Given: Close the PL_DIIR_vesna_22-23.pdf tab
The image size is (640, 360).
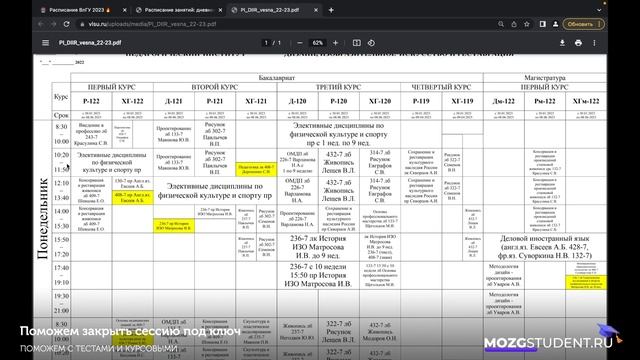Looking at the screenshot, I should point(316,10).
